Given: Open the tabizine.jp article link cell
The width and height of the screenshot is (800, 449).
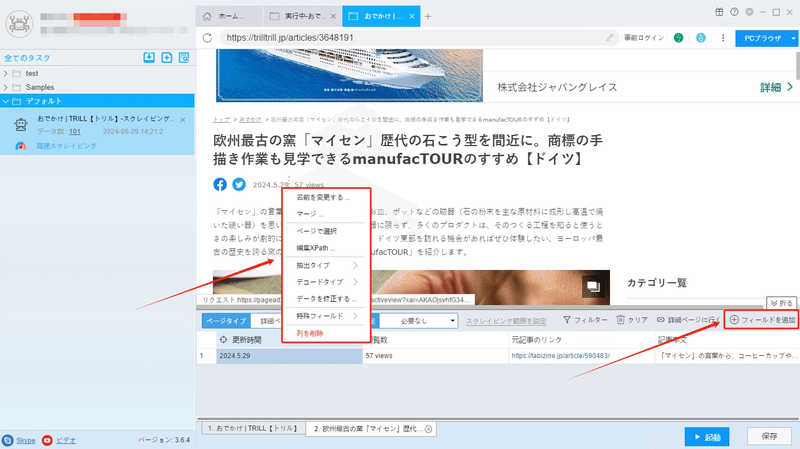Looking at the screenshot, I should (560, 356).
